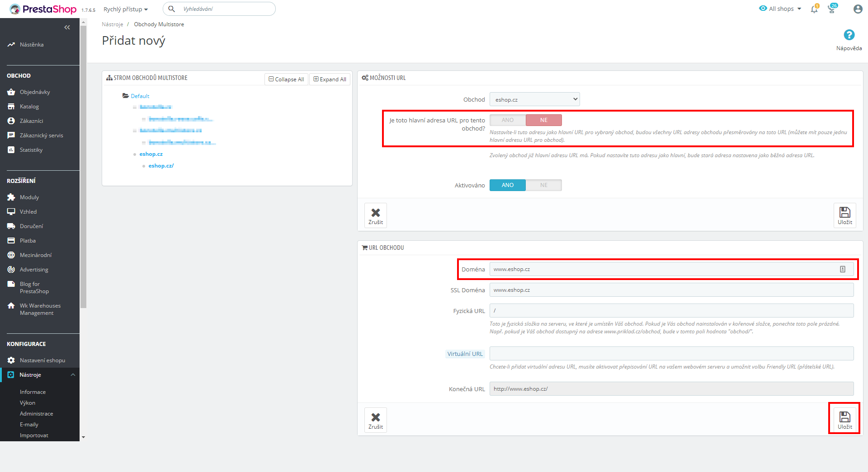Screen dimensions: 868x472
Task: Open Mezinárodní international section
Action: [36, 255]
